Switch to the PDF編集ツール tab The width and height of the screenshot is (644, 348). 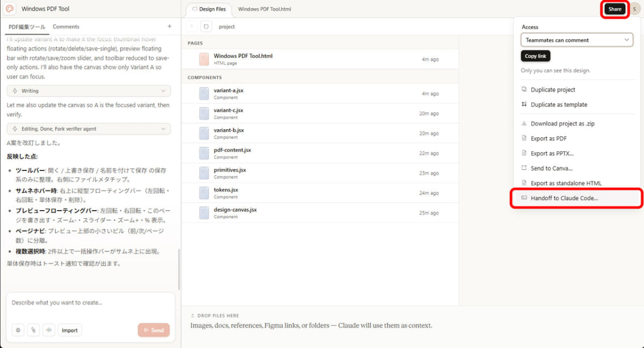pos(27,27)
